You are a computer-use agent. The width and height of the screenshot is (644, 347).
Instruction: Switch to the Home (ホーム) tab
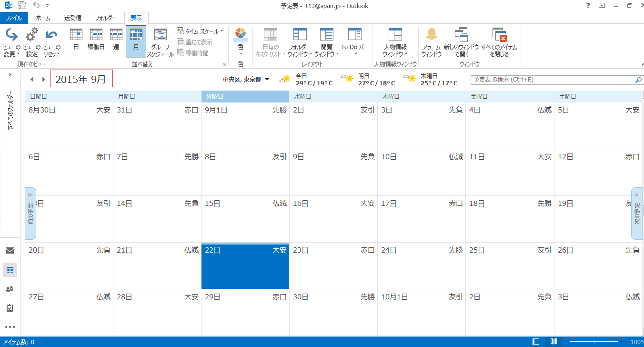[43, 18]
